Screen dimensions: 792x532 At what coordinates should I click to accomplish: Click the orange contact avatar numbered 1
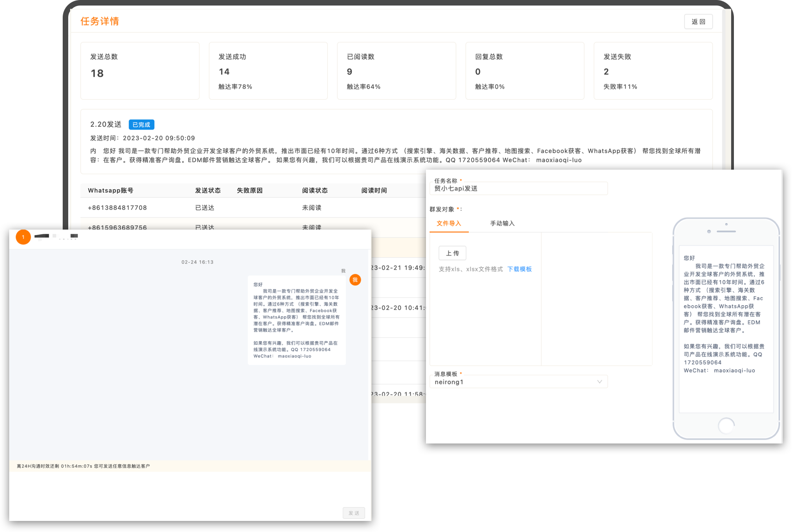23,237
